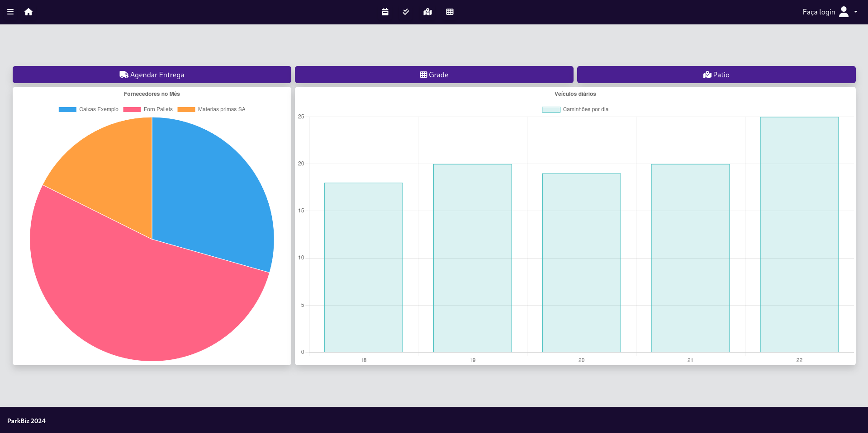Image resolution: width=868 pixels, height=433 pixels.
Task: Open the Grade button
Action: (x=434, y=75)
